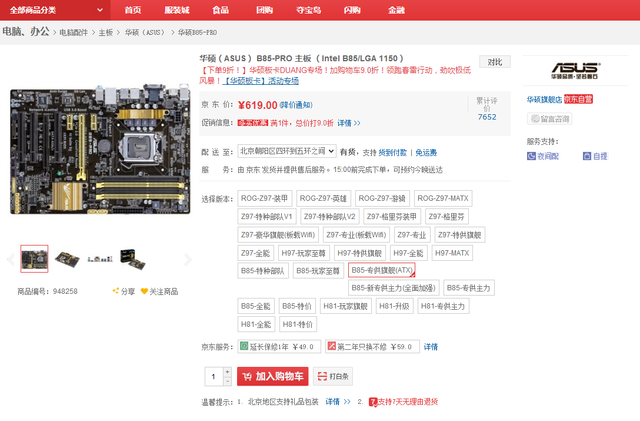Open the 食品 navigation tab
Viewport: 640px width, 421px height.
(x=220, y=10)
